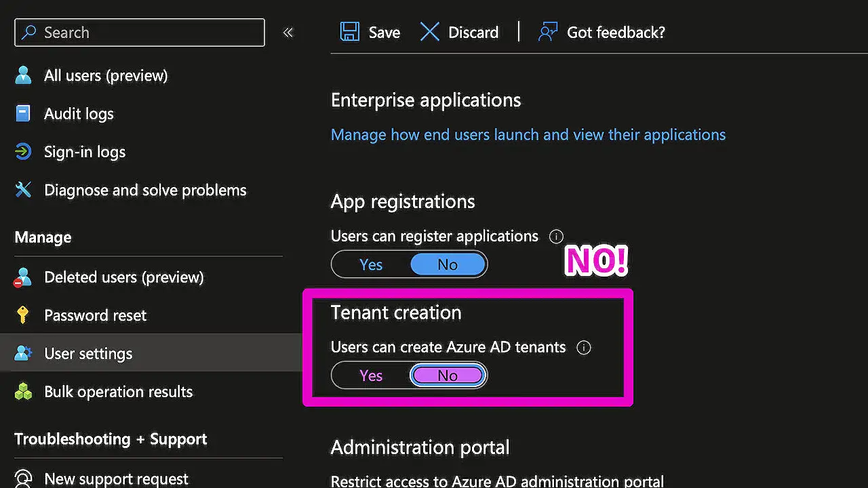Toggle tenant creation back to No
This screenshot has width=868, height=488.
[448, 375]
